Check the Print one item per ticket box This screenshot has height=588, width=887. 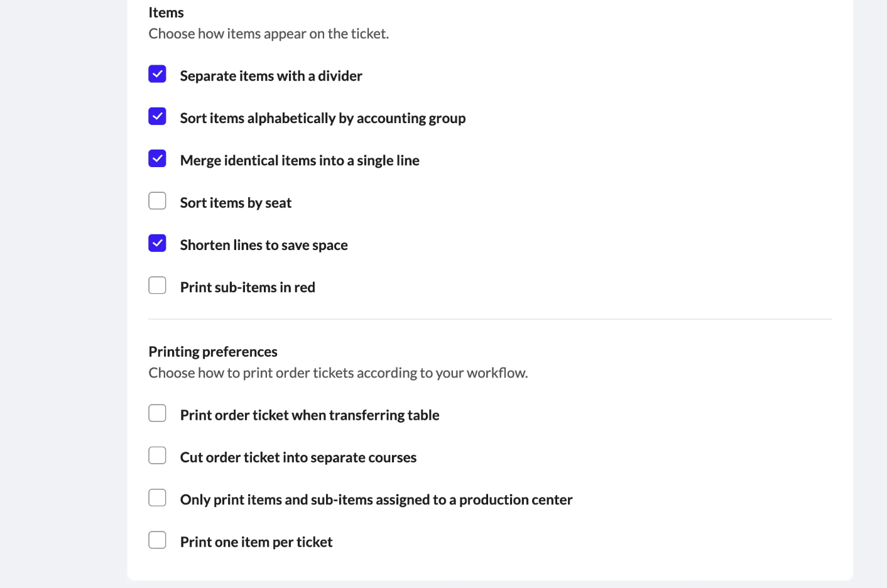tap(157, 540)
